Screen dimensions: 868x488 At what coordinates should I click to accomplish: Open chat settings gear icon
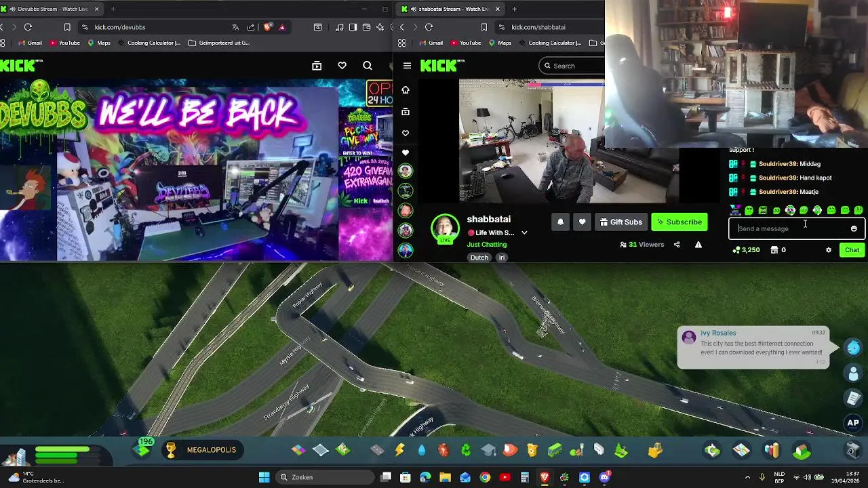(x=828, y=250)
